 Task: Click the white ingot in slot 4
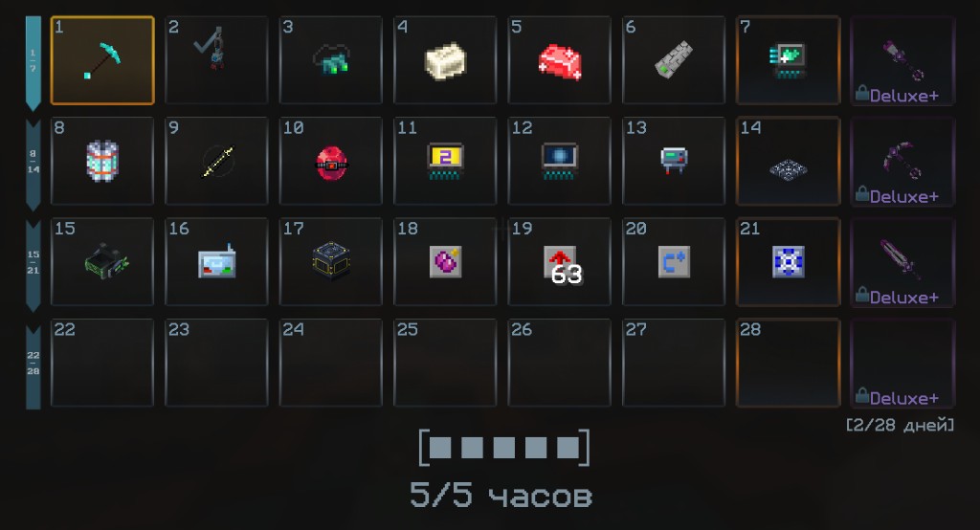(445, 60)
